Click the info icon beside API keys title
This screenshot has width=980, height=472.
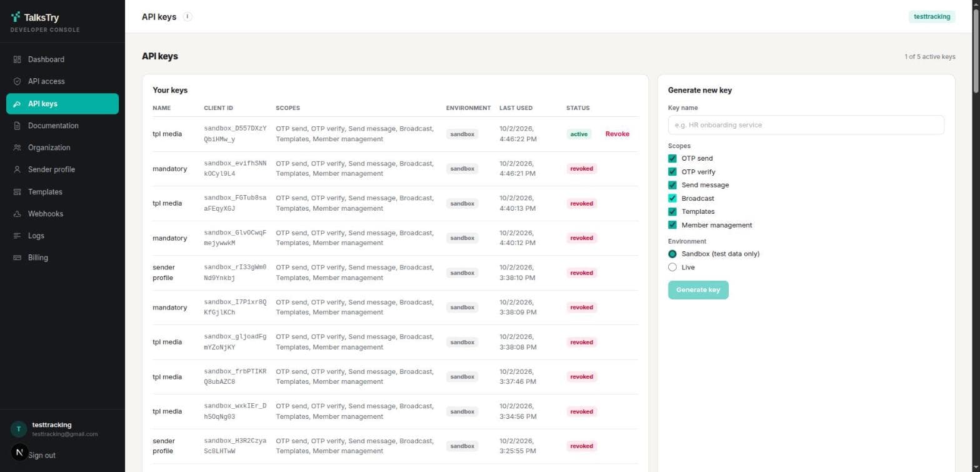coord(187,17)
